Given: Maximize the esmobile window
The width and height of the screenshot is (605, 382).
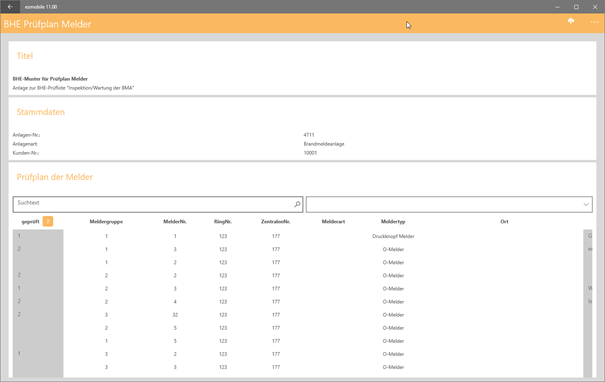Looking at the screenshot, I should [576, 7].
